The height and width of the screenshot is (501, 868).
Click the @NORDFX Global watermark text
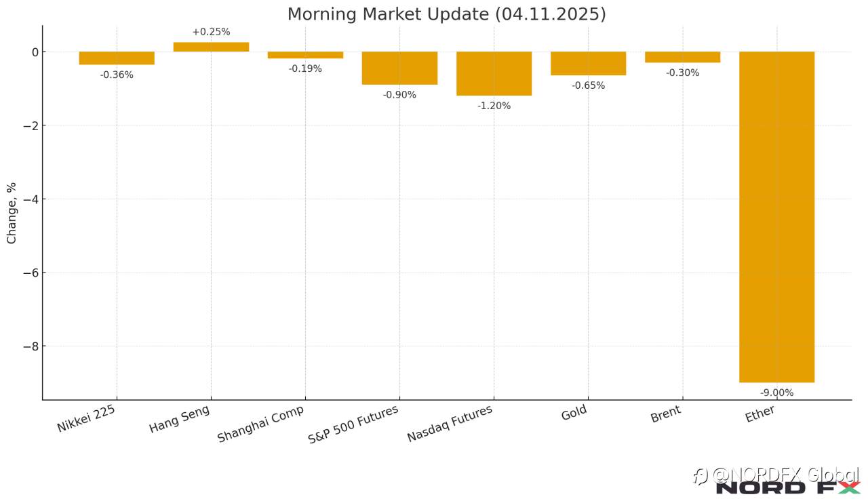click(x=776, y=475)
